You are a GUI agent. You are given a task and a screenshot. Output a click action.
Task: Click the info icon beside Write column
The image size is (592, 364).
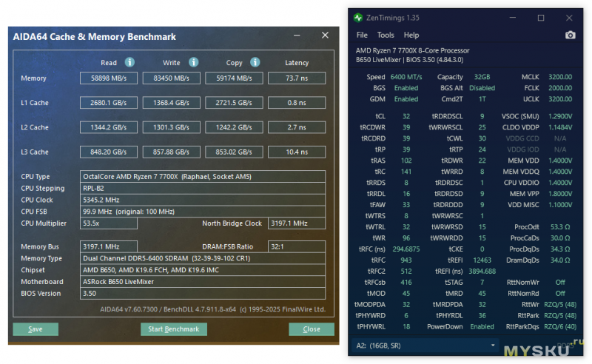193,62
